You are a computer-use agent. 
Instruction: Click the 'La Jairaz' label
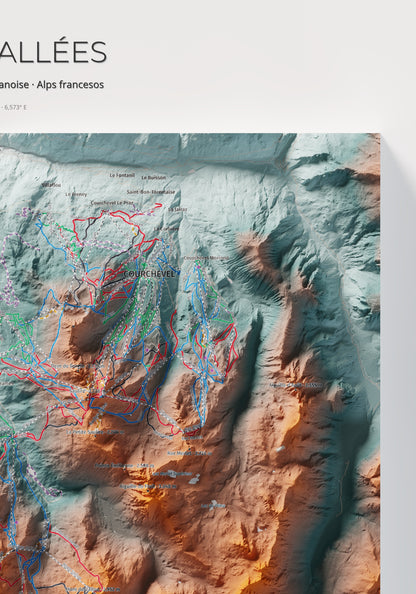178,209
